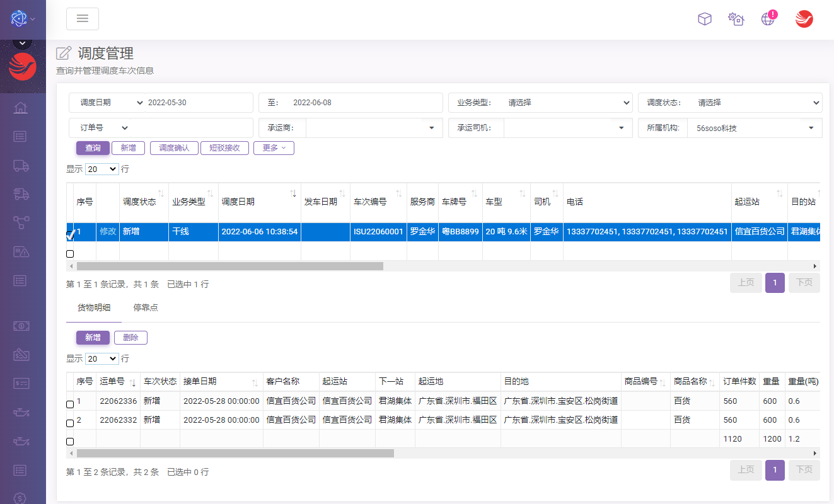
Task: Click the 调度确认 button
Action: tap(174, 148)
